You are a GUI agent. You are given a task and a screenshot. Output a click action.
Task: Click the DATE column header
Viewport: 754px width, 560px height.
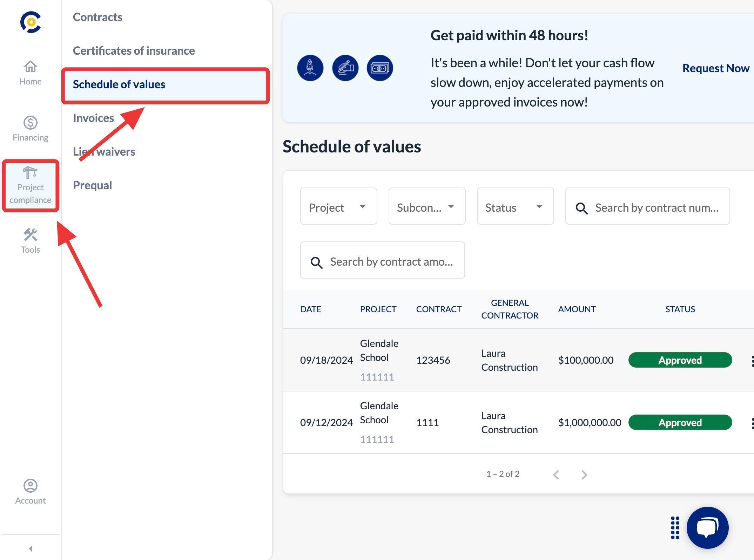coord(310,309)
